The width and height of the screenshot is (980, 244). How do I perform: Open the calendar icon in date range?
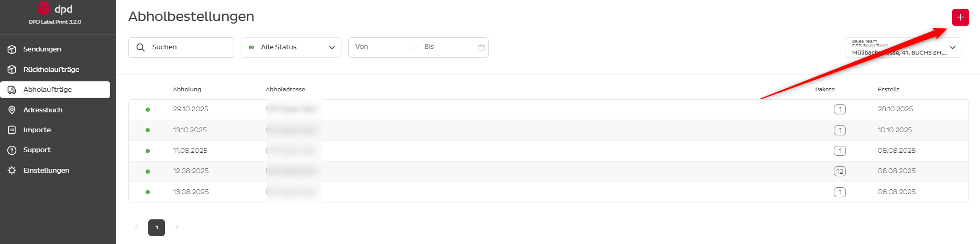481,47
